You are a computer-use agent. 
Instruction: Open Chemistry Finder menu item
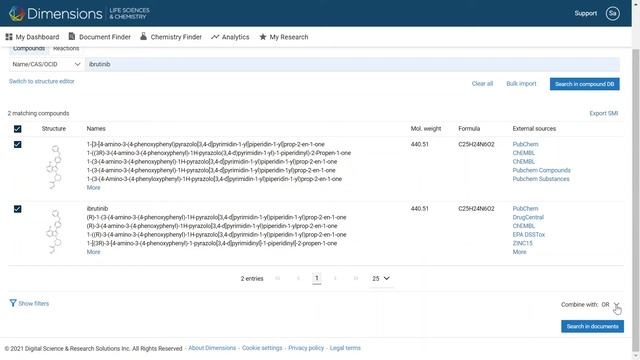[171, 37]
